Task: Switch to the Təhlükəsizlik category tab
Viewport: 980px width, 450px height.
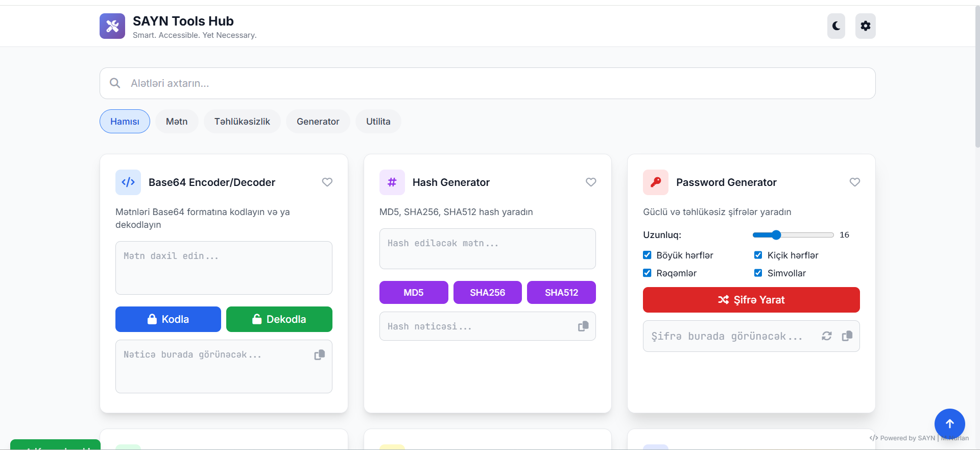Action: pyautogui.click(x=242, y=122)
